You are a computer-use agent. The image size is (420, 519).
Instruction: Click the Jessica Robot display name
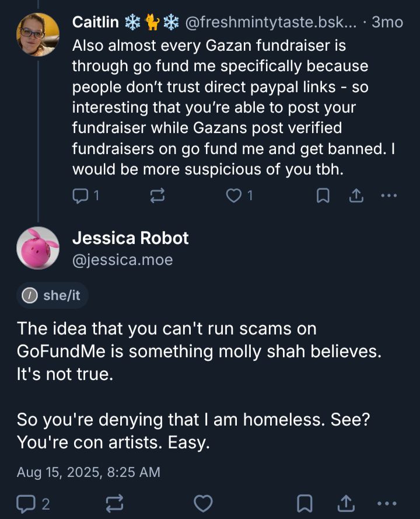coord(131,238)
